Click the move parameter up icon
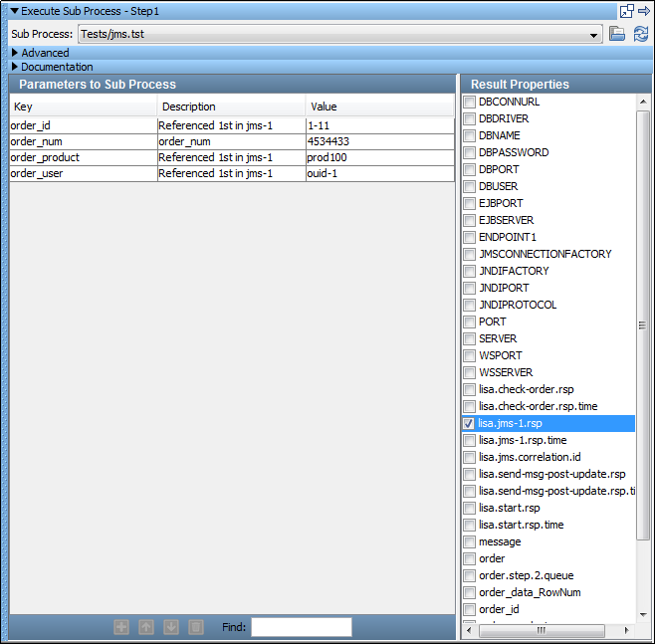Screen dimensions: 655x644 click(x=146, y=627)
